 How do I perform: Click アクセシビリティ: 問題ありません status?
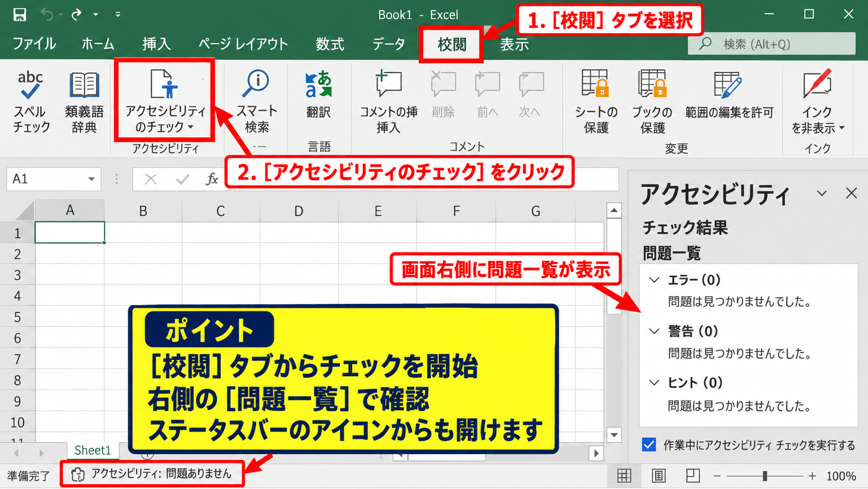coord(152,474)
